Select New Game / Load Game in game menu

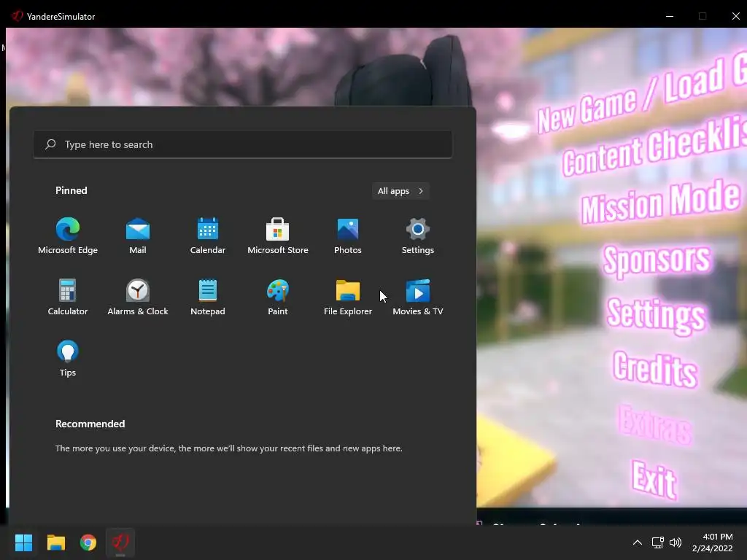642,93
